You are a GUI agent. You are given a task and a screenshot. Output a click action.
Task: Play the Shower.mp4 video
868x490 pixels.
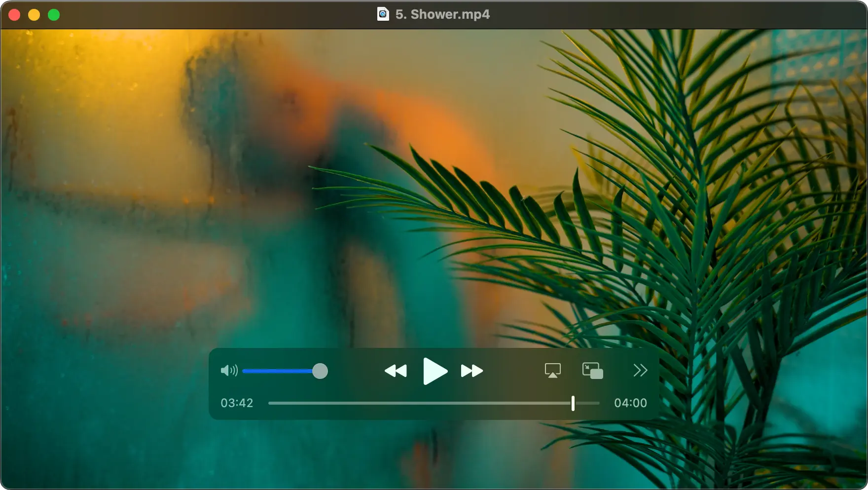pyautogui.click(x=435, y=371)
